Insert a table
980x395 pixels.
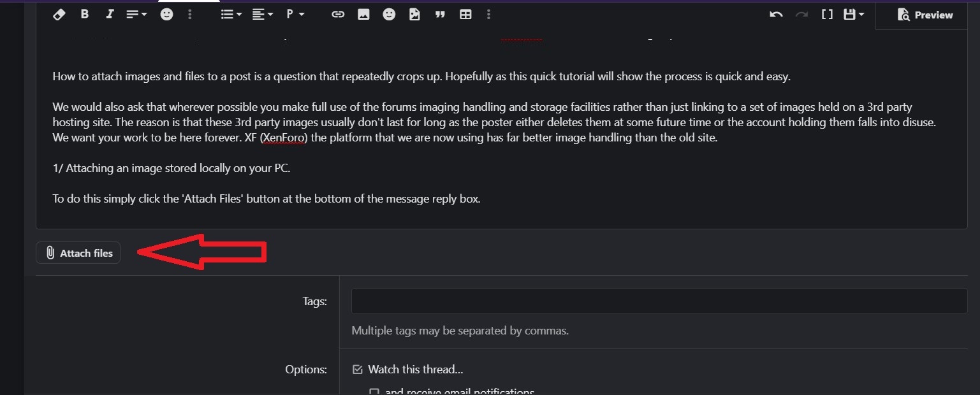click(465, 14)
